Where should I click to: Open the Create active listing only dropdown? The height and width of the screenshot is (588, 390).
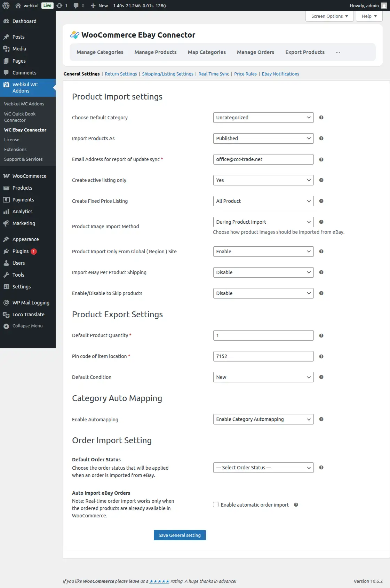[263, 180]
